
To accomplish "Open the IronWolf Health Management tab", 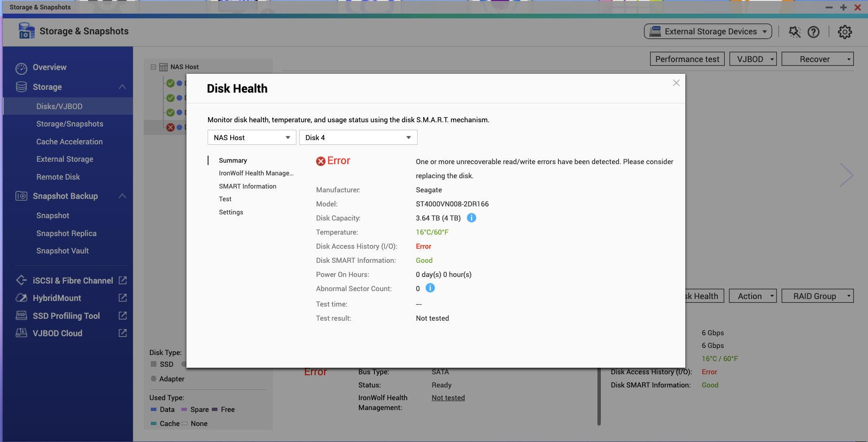I will tap(256, 173).
